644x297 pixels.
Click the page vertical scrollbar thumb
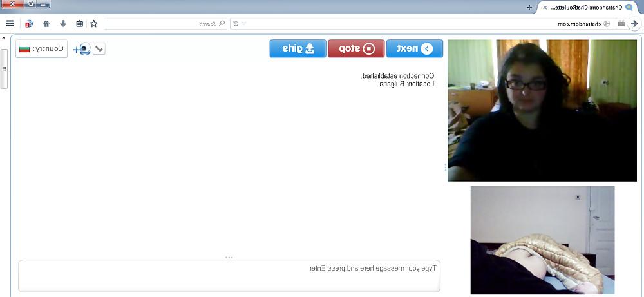pyautogui.click(x=4, y=68)
